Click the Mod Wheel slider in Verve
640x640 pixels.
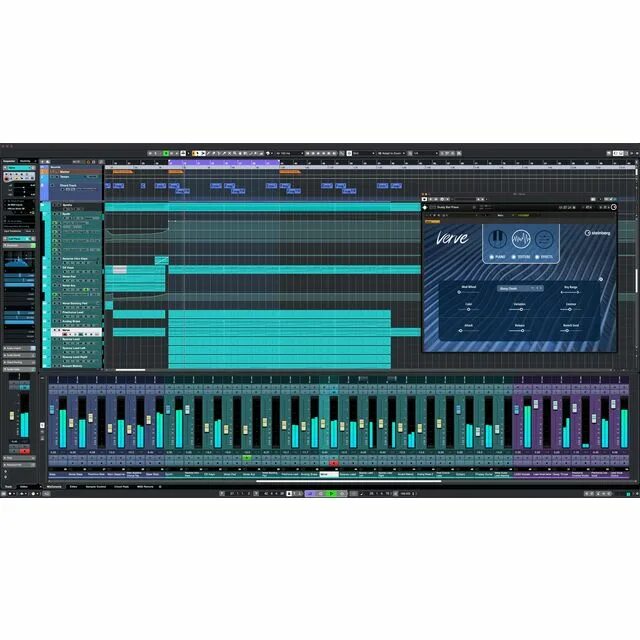tap(468, 292)
